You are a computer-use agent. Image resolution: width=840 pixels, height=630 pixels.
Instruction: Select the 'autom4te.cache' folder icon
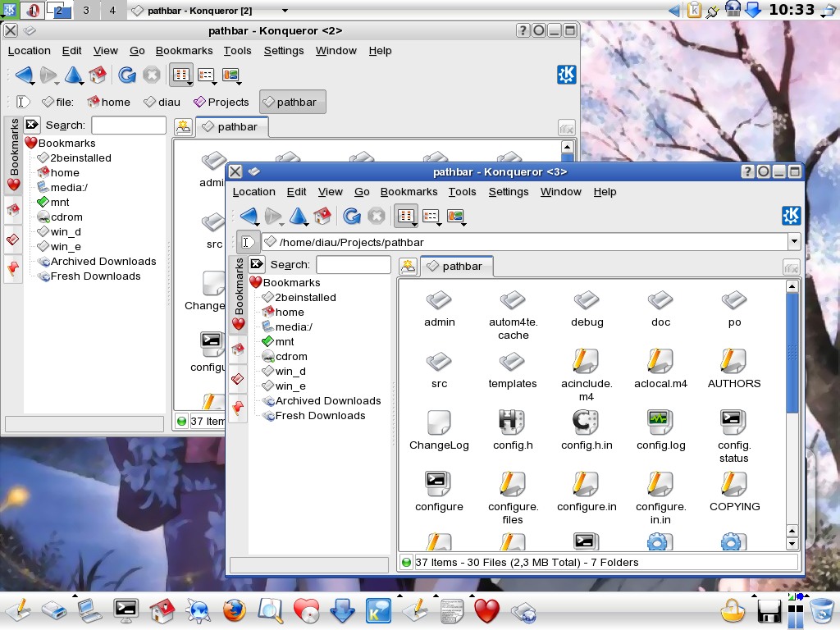(x=512, y=300)
